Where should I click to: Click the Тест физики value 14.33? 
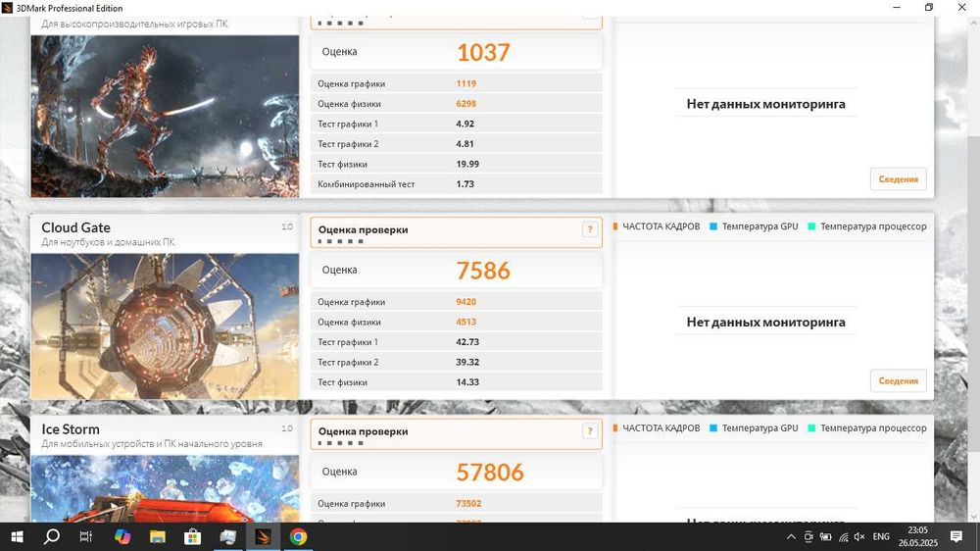[467, 382]
